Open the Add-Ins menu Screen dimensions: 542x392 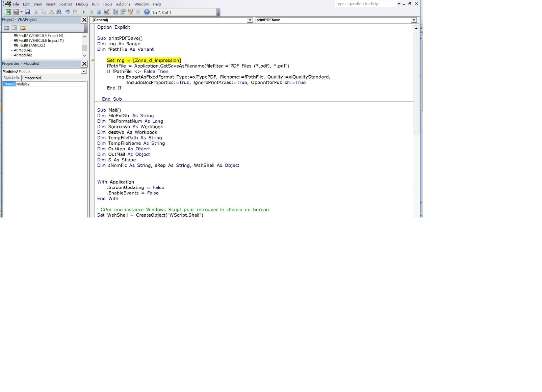coord(123,4)
